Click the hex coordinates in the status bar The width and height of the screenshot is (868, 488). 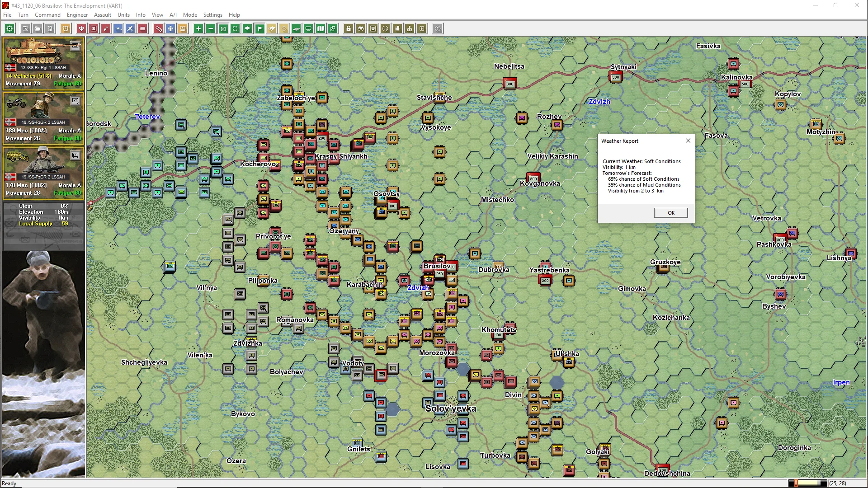(838, 483)
